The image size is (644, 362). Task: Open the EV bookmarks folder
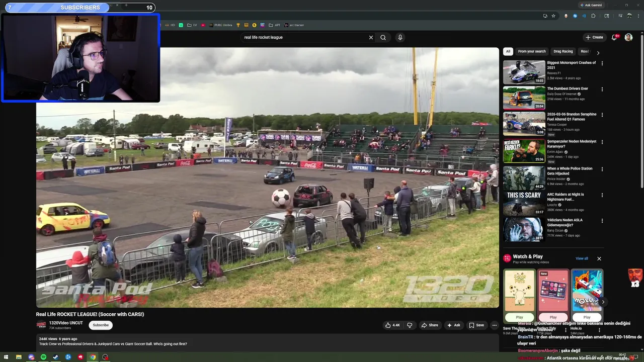pos(192,25)
